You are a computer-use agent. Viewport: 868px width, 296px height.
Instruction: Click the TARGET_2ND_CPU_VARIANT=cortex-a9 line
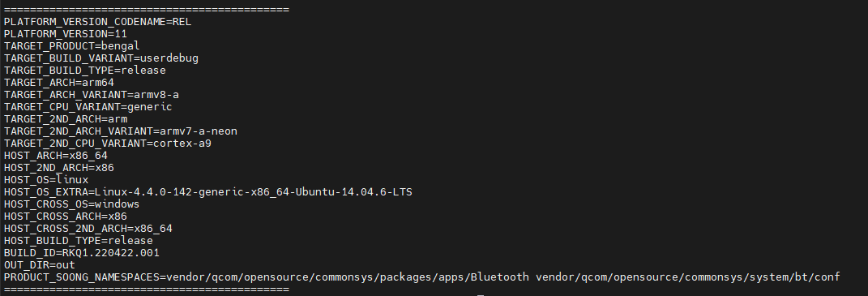click(108, 144)
